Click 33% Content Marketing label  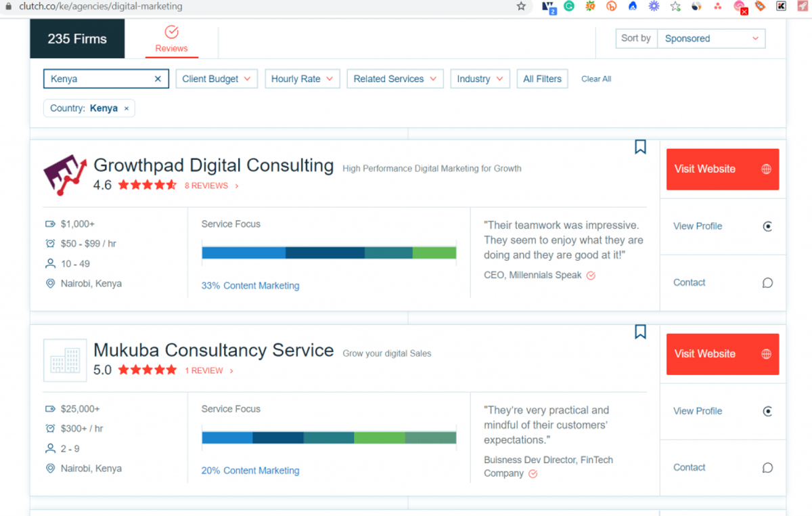pos(250,286)
